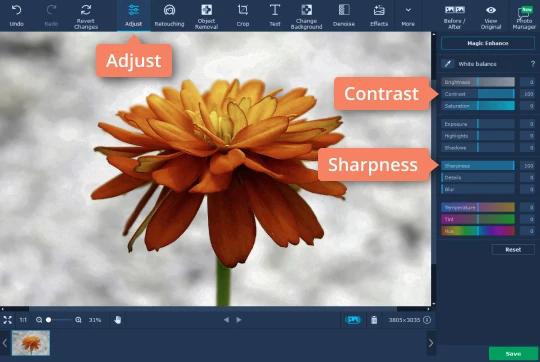
Task: Toggle the compare view button in status bar
Action: [353, 320]
